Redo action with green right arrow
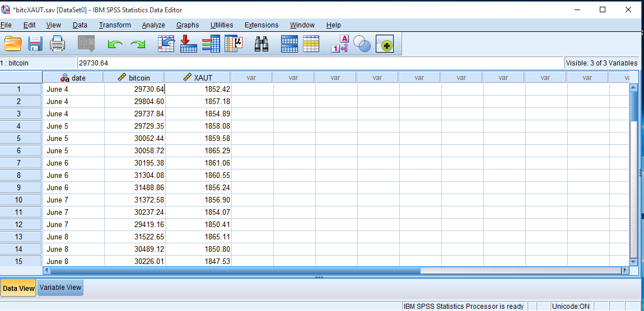The width and height of the screenshot is (644, 311). tap(138, 44)
